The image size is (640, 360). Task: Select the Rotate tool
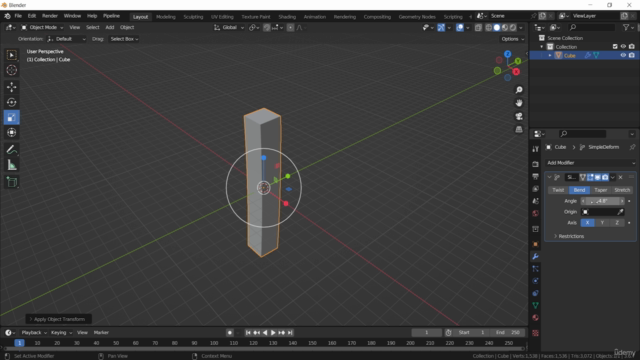[11, 102]
